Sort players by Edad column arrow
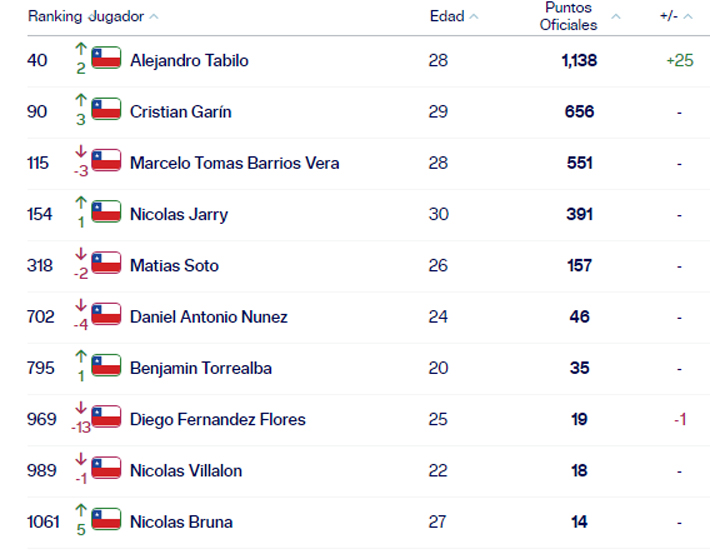 tap(474, 17)
